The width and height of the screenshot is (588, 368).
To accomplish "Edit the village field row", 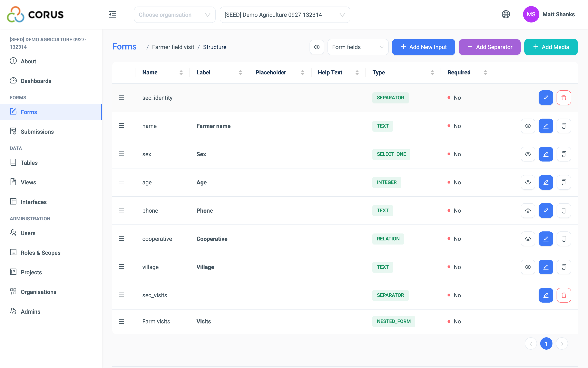I will 546,267.
